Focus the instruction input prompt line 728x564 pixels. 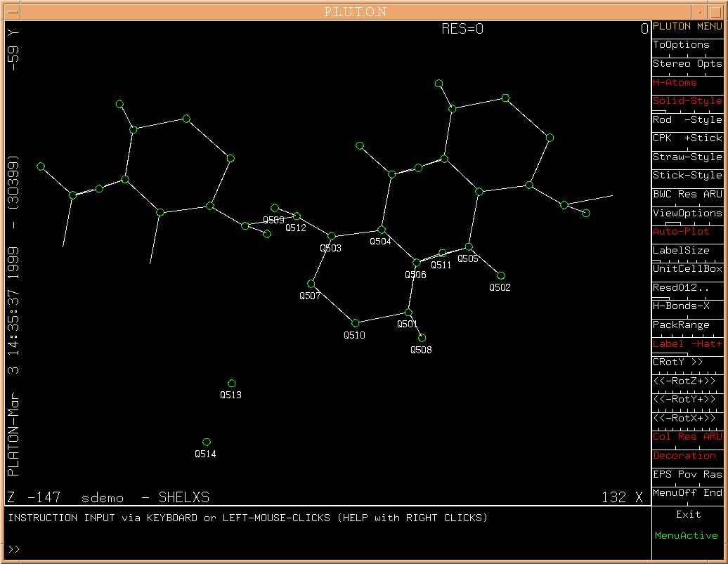(323, 549)
